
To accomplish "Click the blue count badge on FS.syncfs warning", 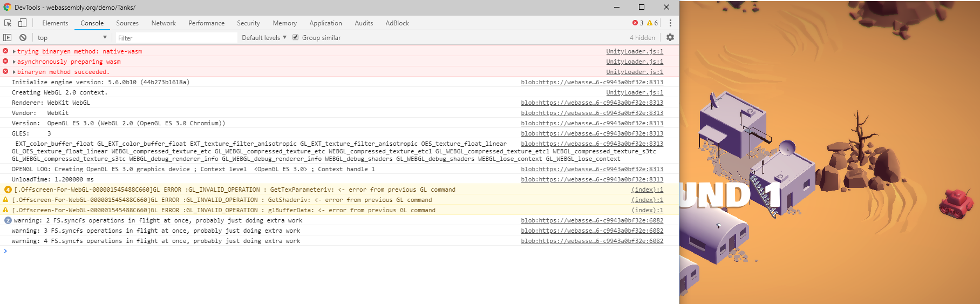I will tap(8, 220).
